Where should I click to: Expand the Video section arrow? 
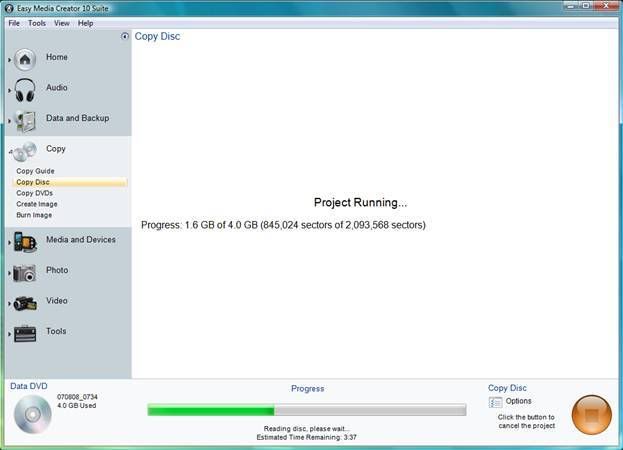click(x=10, y=303)
